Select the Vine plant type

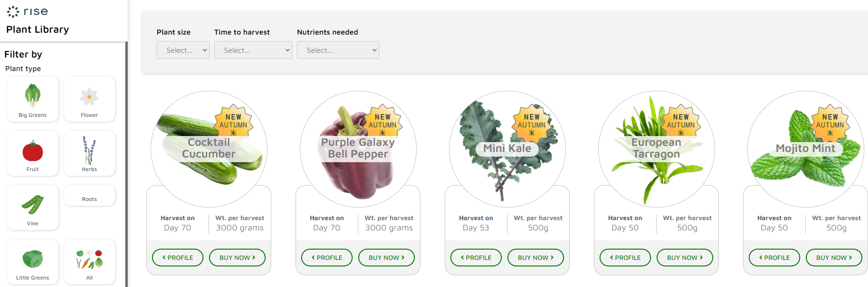point(33,207)
